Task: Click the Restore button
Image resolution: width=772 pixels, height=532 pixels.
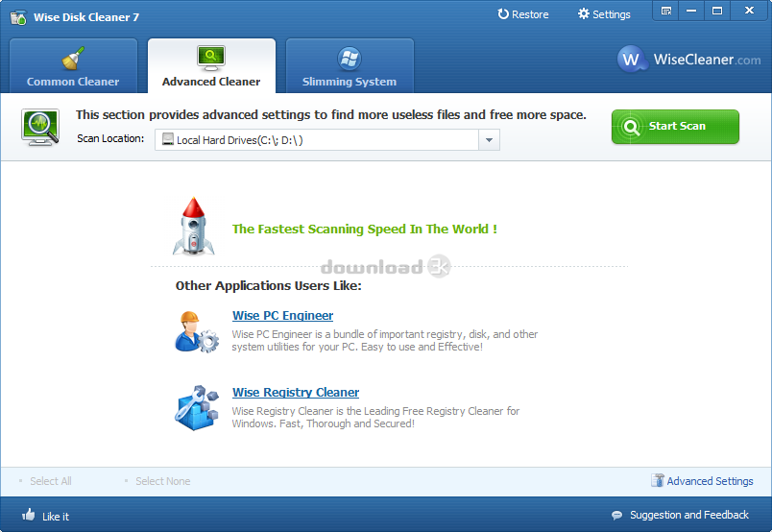Action: point(523,14)
